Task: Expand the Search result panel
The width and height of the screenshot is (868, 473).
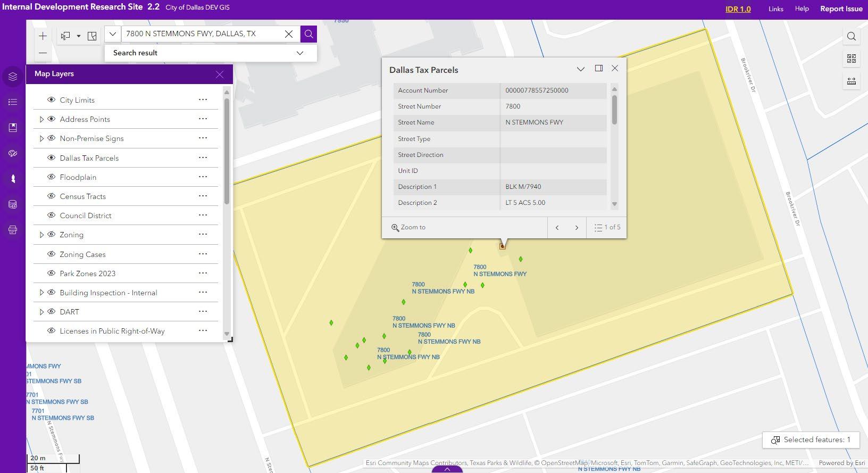Action: coord(300,53)
